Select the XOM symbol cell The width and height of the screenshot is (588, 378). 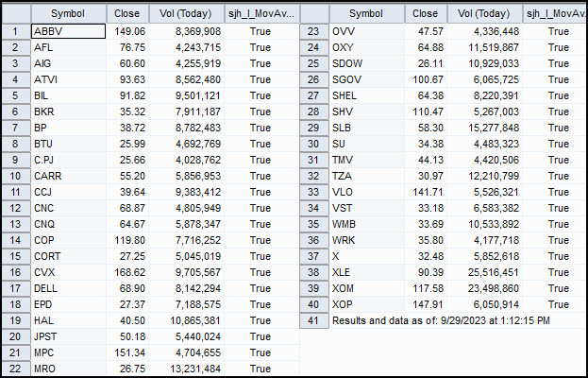coord(367,288)
